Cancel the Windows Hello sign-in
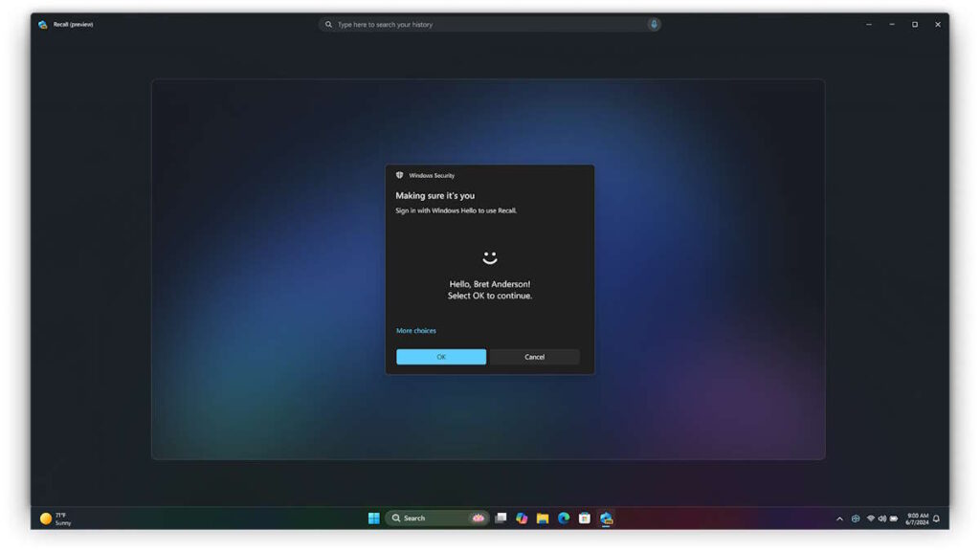This screenshot has width=980, height=551. coord(534,357)
